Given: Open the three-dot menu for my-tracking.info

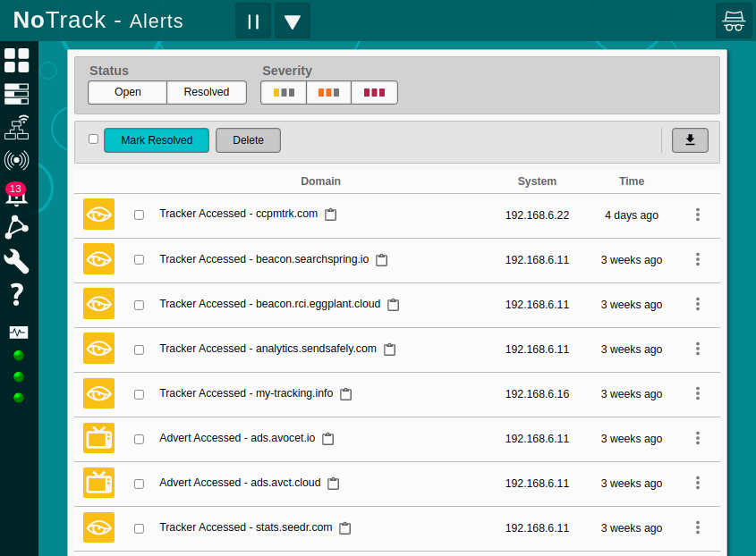Looking at the screenshot, I should coord(697,393).
